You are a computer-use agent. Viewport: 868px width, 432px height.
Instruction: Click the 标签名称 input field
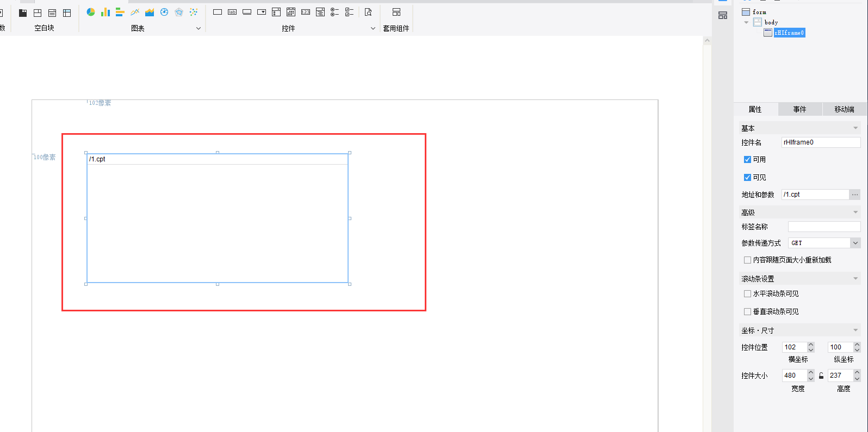coord(824,227)
